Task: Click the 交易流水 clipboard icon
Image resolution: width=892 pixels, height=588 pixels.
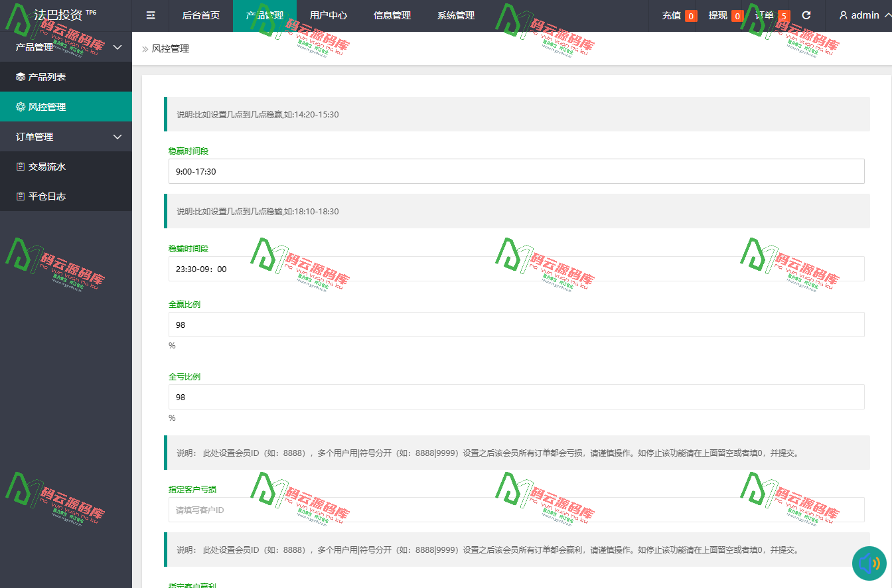Action: click(21, 167)
